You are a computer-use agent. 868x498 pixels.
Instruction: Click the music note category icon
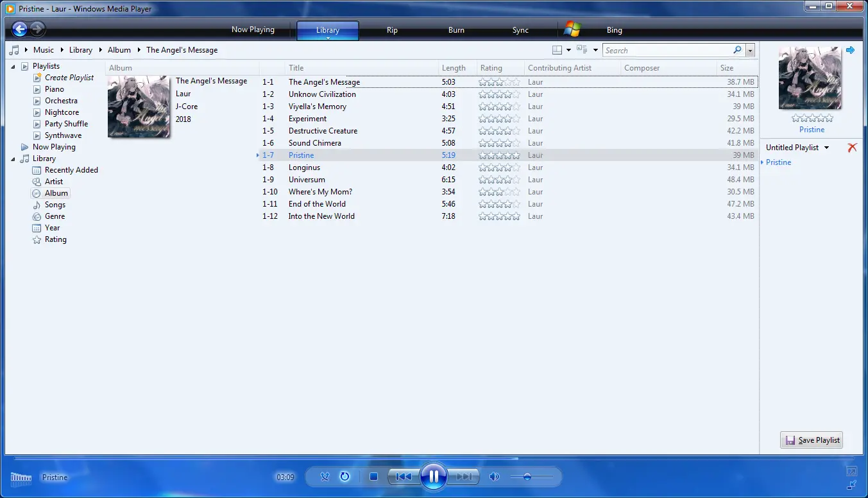tap(14, 49)
